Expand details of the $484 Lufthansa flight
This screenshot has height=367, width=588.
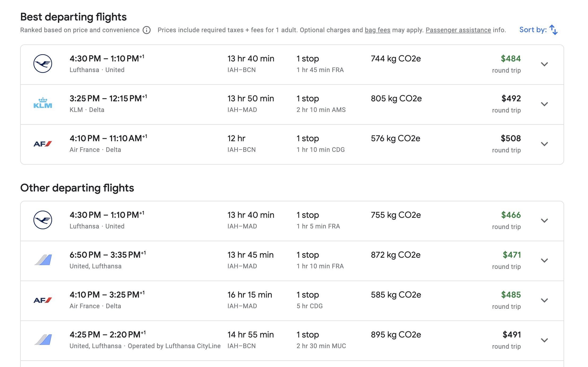click(x=544, y=64)
